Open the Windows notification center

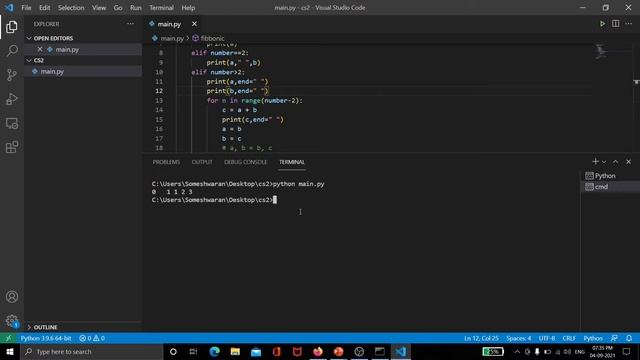coord(627,351)
